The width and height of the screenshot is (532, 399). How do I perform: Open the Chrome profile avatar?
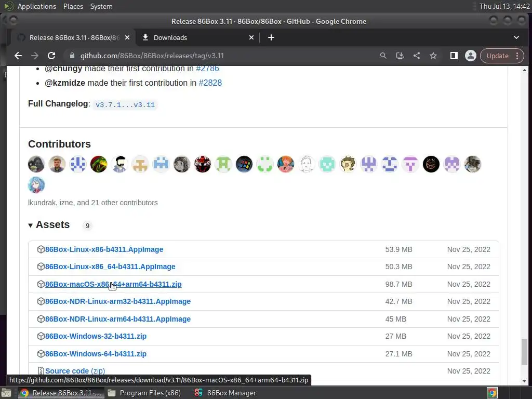(x=471, y=56)
